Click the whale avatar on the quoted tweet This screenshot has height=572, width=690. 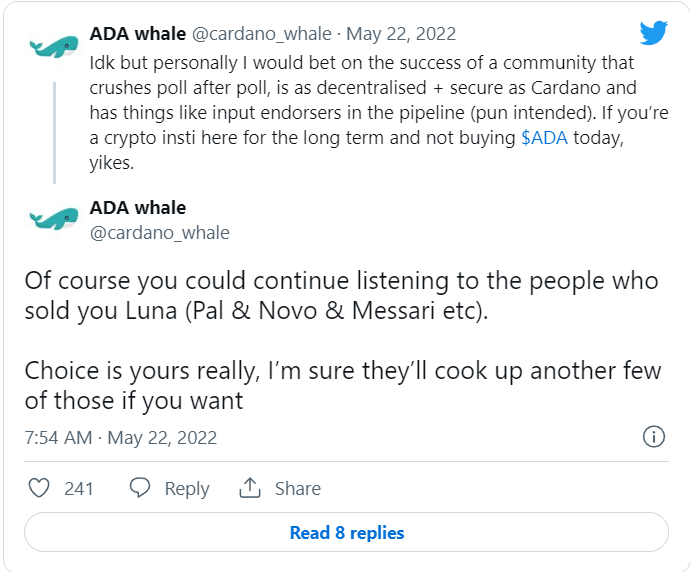pyautogui.click(x=54, y=47)
